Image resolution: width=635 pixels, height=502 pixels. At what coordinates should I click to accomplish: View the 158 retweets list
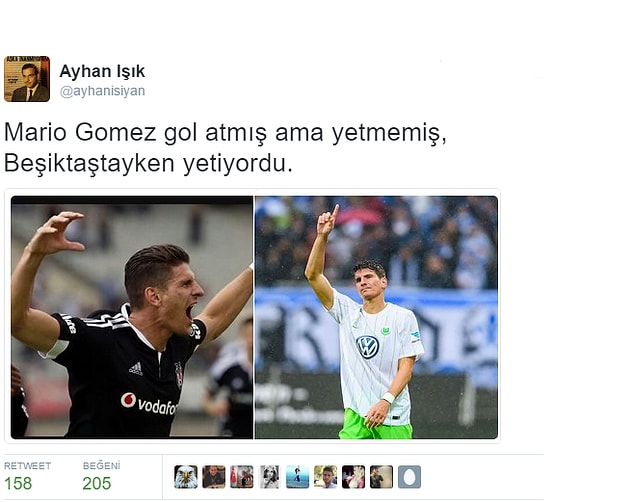pyautogui.click(x=18, y=483)
